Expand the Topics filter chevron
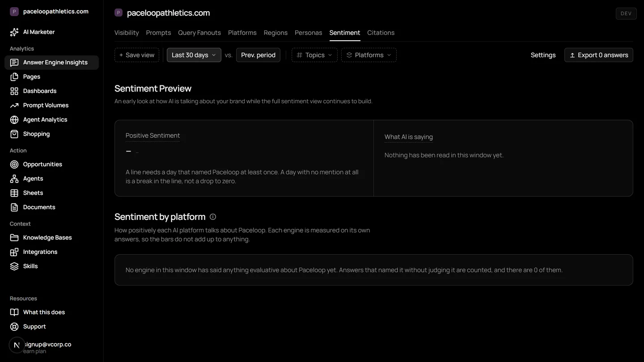Image resolution: width=644 pixels, height=362 pixels. [x=330, y=55]
